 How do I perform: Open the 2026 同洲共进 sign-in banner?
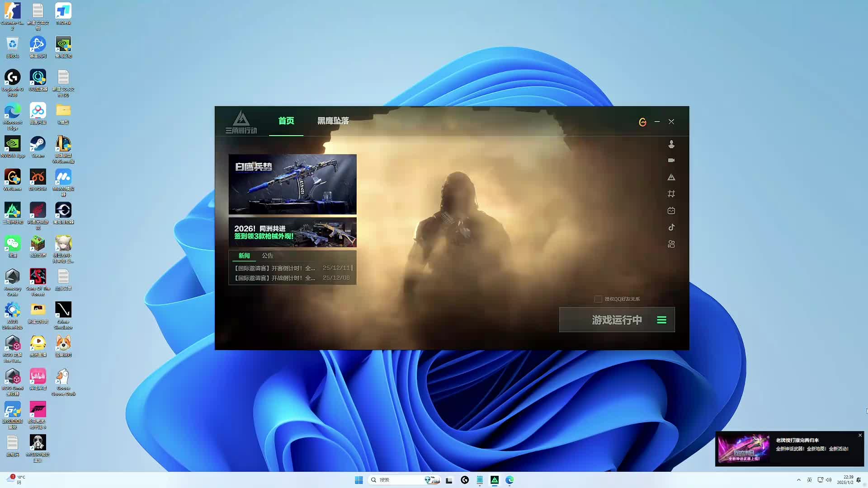tap(292, 232)
